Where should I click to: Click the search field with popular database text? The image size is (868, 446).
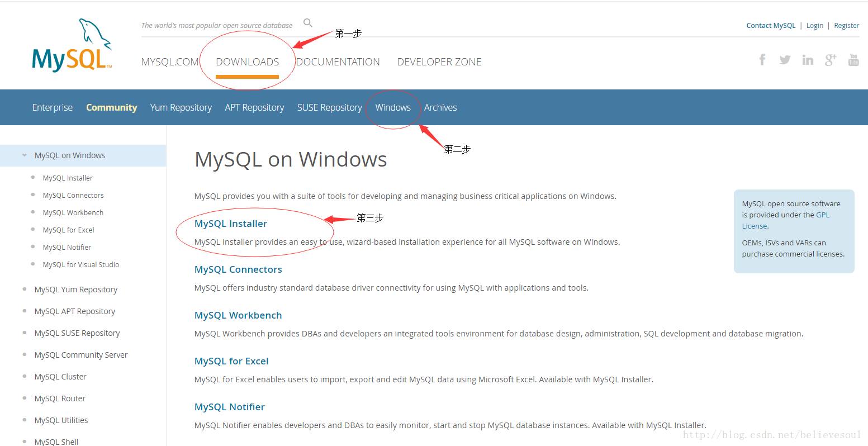[217, 26]
